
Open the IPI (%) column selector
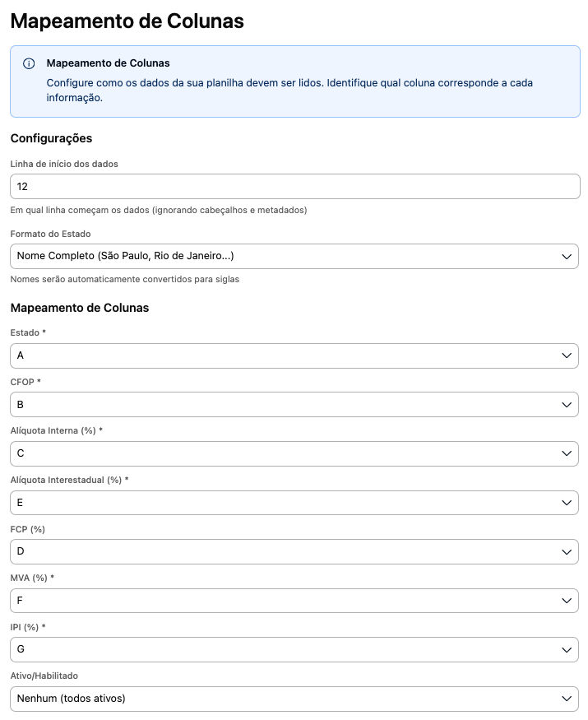294,650
